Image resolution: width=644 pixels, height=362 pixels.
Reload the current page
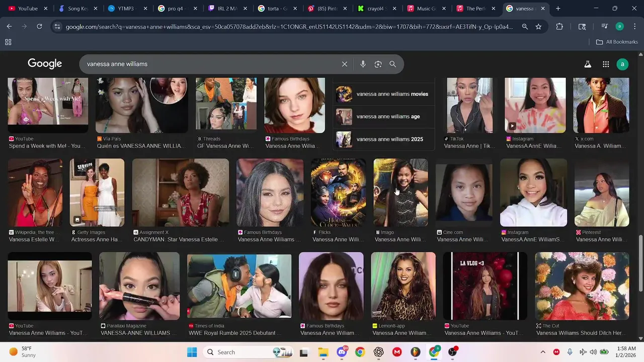click(39, 26)
